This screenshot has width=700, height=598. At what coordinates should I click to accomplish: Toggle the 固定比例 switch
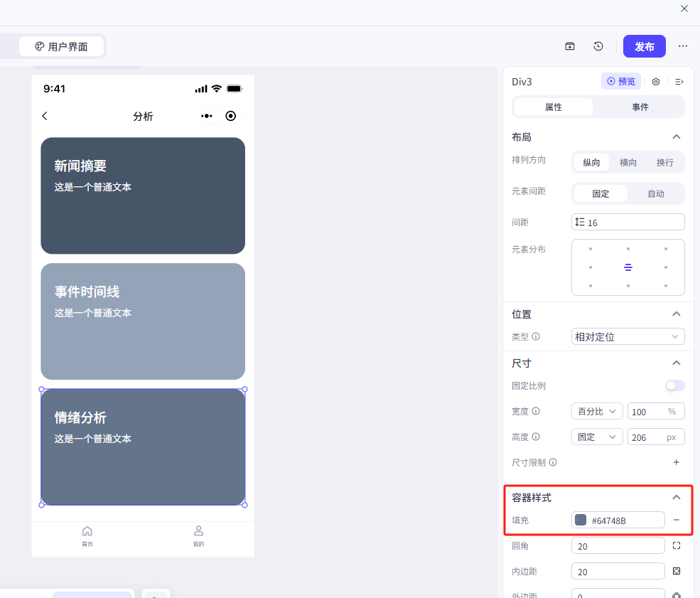coord(674,385)
